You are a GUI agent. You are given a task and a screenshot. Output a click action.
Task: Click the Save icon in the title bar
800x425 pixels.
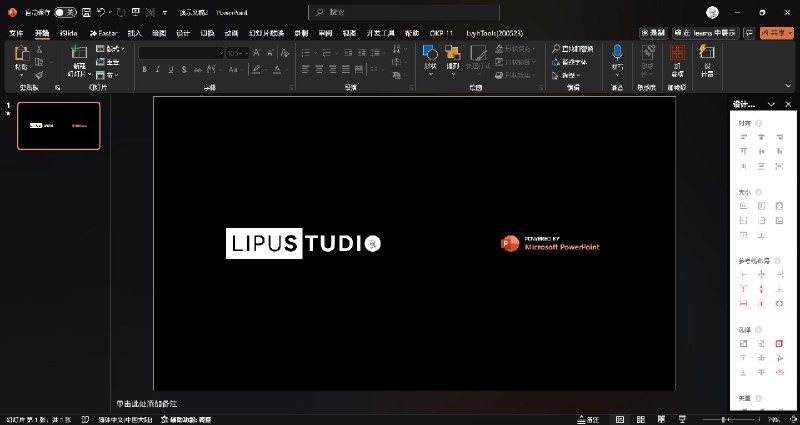click(87, 12)
